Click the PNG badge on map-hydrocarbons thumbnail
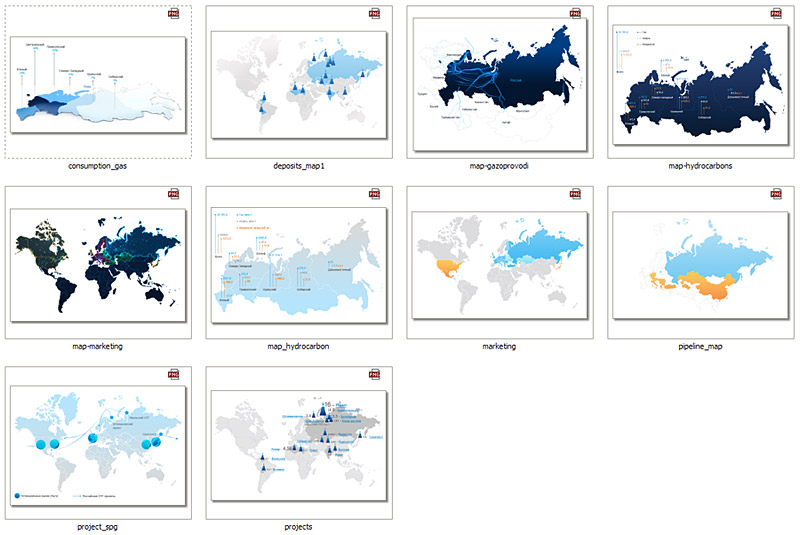The image size is (800, 535). coord(777,14)
